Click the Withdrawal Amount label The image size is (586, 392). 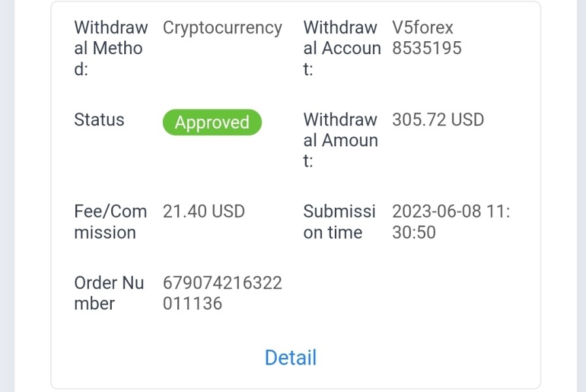click(x=341, y=140)
